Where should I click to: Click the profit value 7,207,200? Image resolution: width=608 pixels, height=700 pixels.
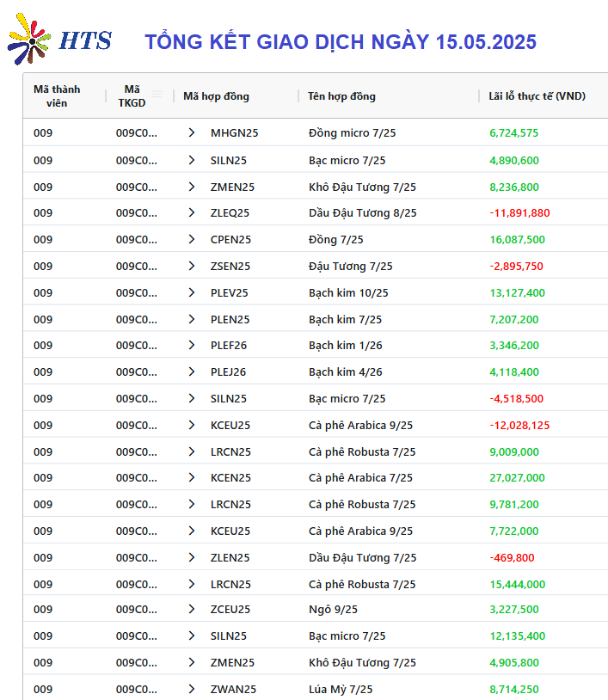pos(513,320)
